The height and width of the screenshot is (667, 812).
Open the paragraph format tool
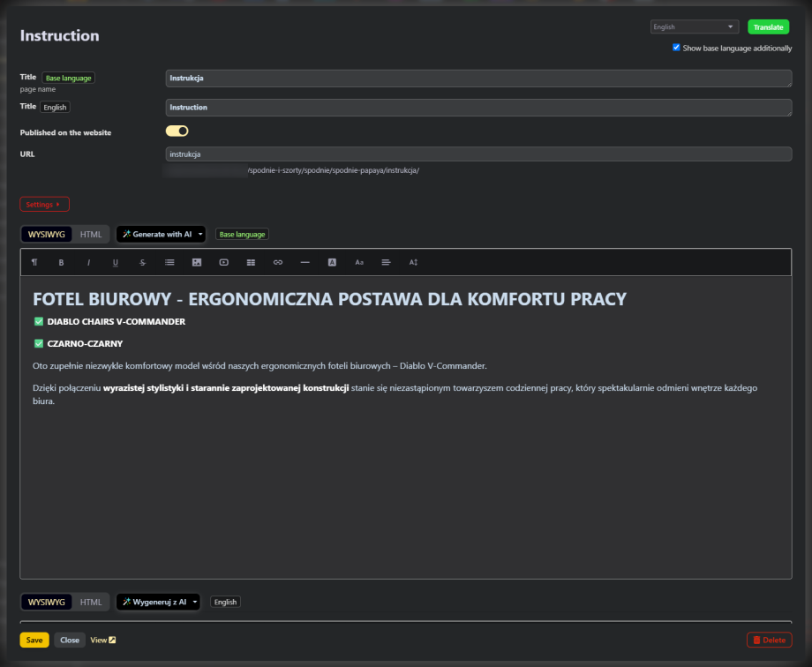[x=34, y=263]
